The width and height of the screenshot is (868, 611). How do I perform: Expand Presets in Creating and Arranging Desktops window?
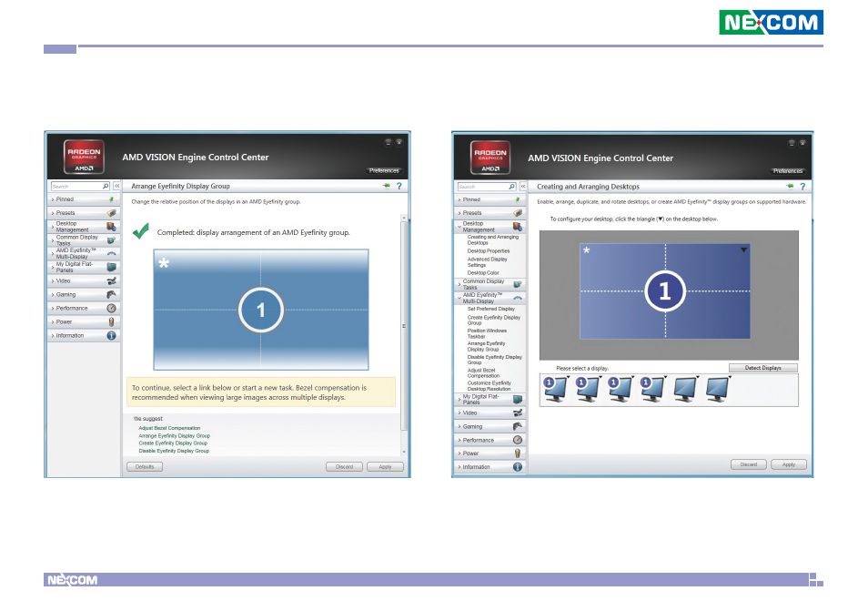click(490, 213)
